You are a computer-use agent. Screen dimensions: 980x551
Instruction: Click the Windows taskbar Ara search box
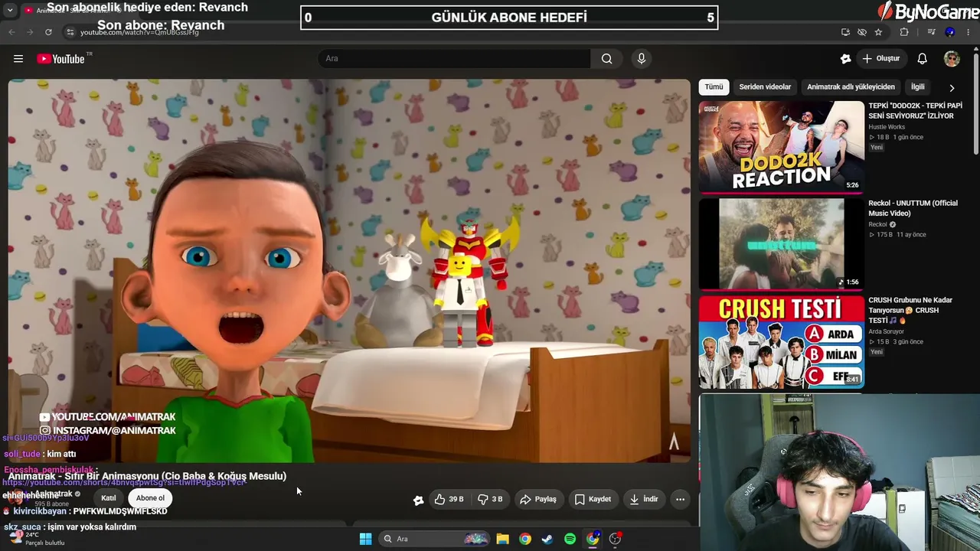pos(434,539)
